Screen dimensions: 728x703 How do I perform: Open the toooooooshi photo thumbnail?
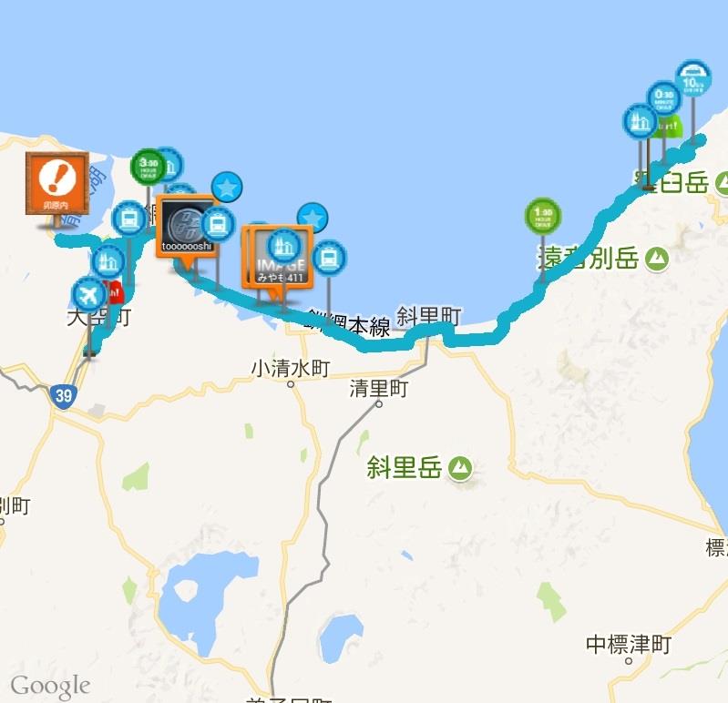point(187,225)
